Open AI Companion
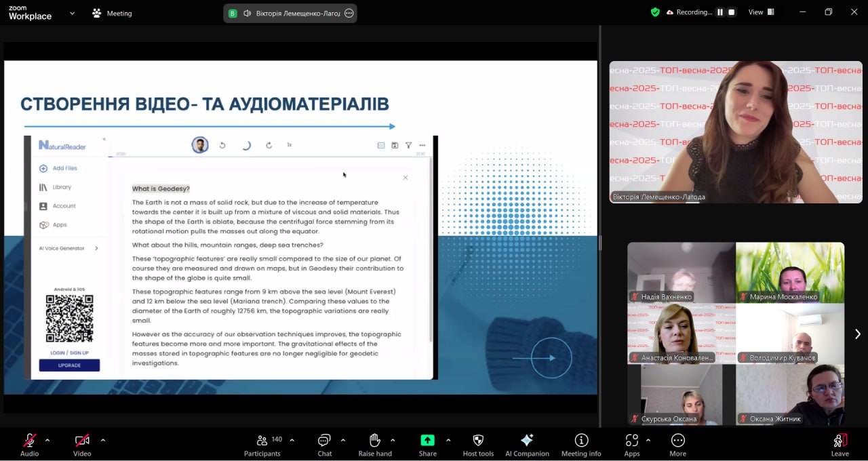Screen dimensions: 868x461 click(x=527, y=445)
